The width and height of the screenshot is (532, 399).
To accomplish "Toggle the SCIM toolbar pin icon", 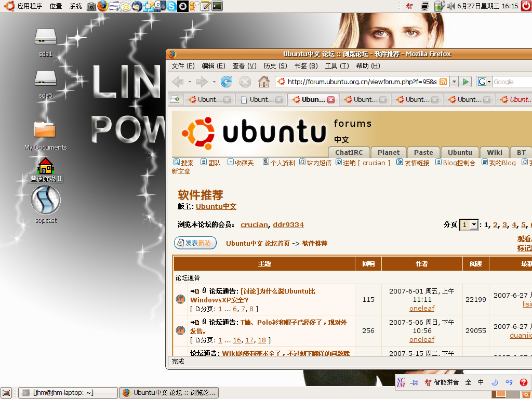I will [414, 383].
